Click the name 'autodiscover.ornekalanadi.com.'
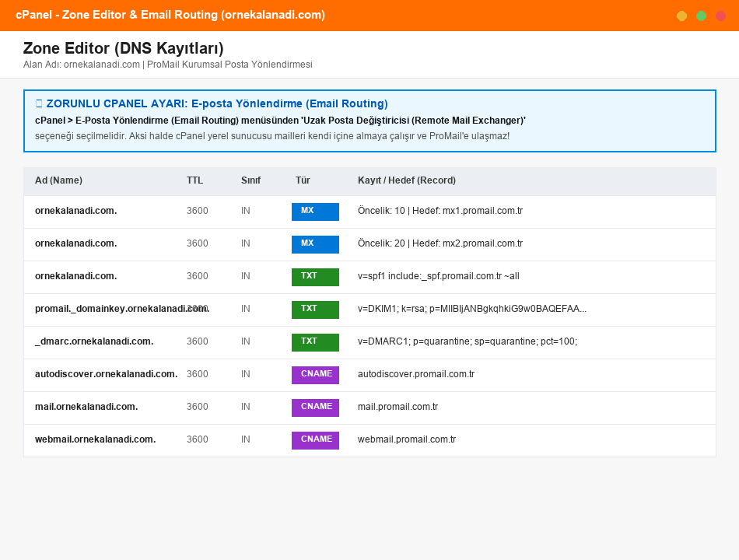Viewport: 739px width, 560px height. tap(106, 374)
